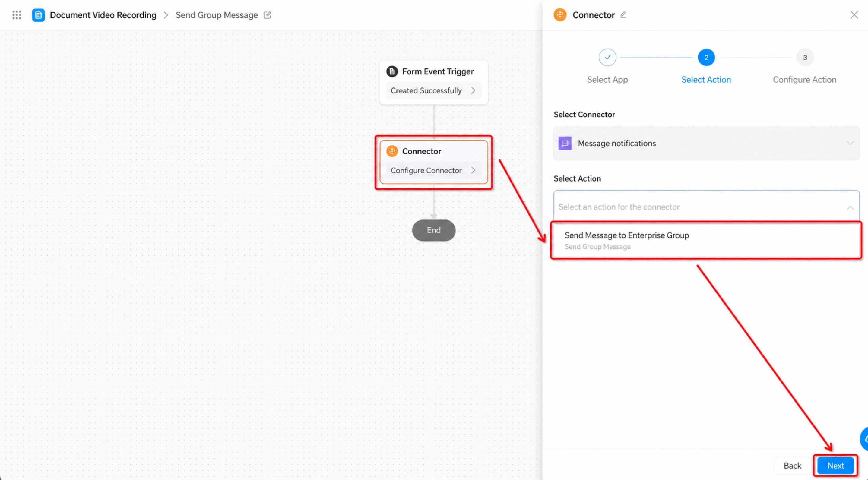Open the nine-dot app launcher grid
This screenshot has height=480, width=868.
(17, 15)
